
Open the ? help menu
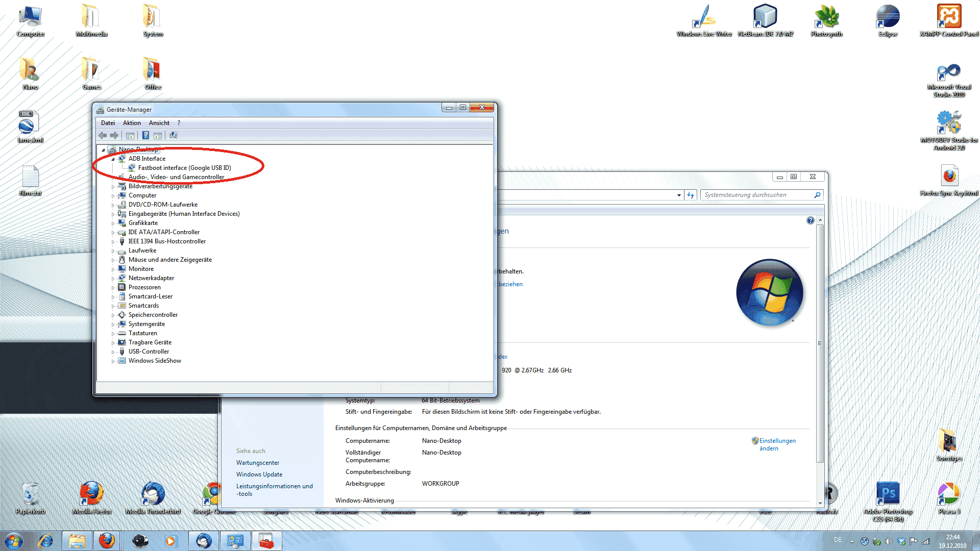coord(179,123)
